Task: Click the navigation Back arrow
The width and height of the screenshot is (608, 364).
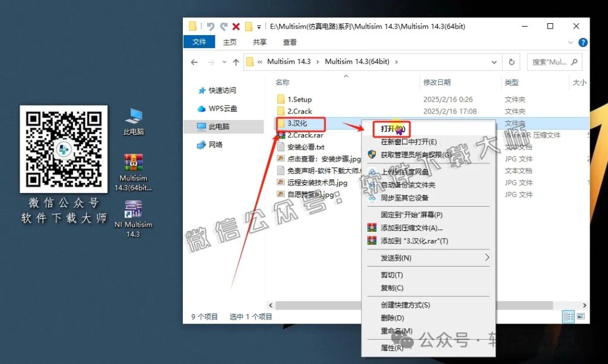Action: tap(194, 62)
